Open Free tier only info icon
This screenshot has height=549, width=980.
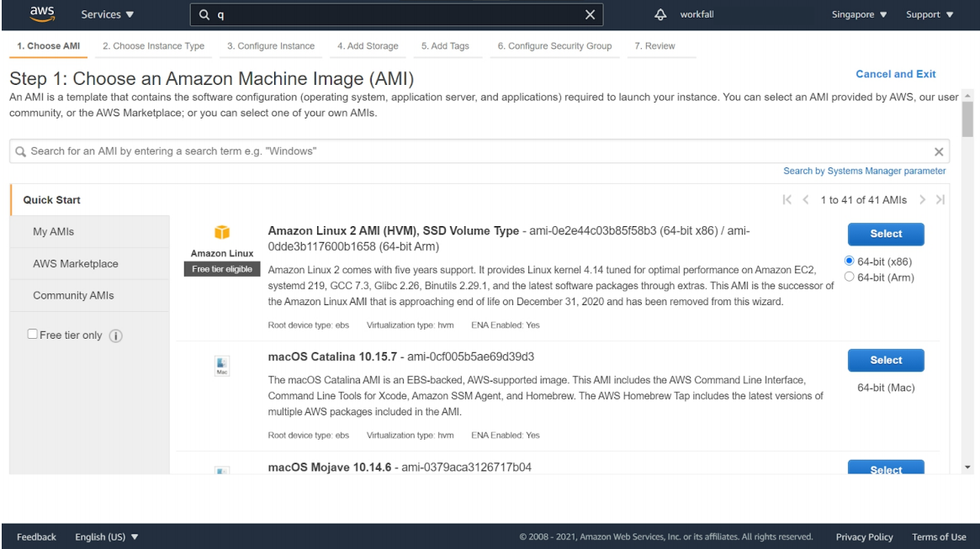tap(115, 336)
